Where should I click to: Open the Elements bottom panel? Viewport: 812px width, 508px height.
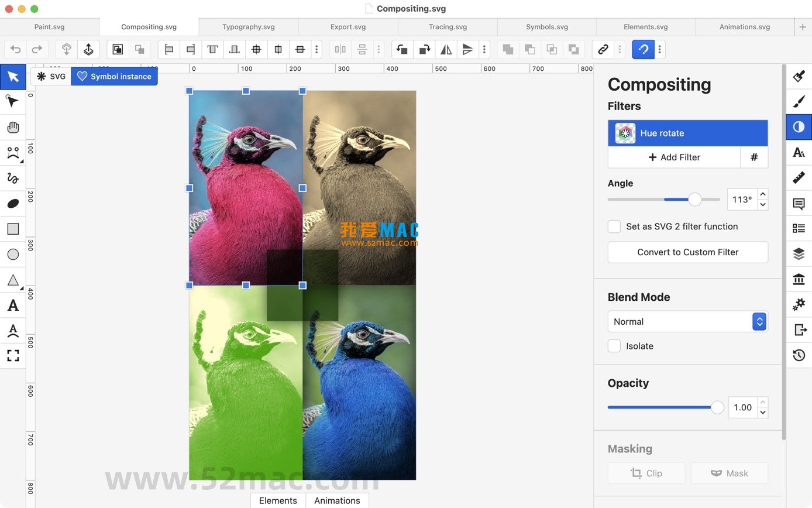(278, 500)
